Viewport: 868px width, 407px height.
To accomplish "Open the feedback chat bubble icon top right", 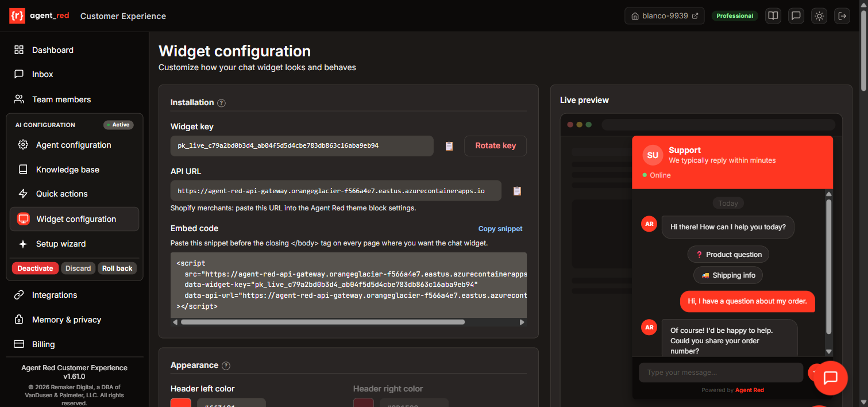I will [x=796, y=16].
